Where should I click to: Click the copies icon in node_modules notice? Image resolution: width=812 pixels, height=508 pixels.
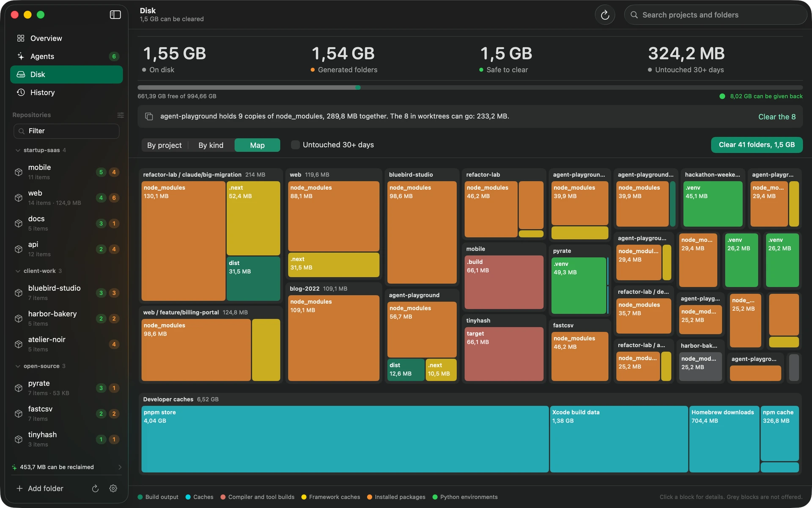149,116
